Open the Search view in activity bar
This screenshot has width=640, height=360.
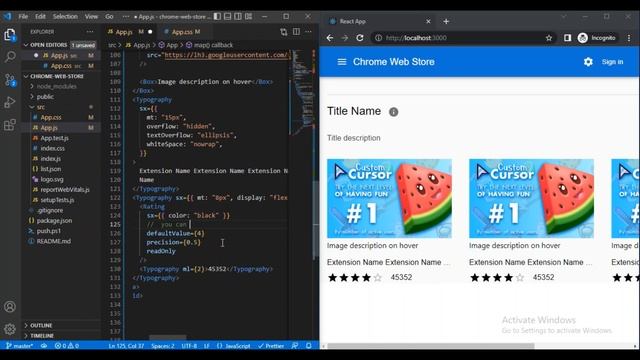coord(10,57)
